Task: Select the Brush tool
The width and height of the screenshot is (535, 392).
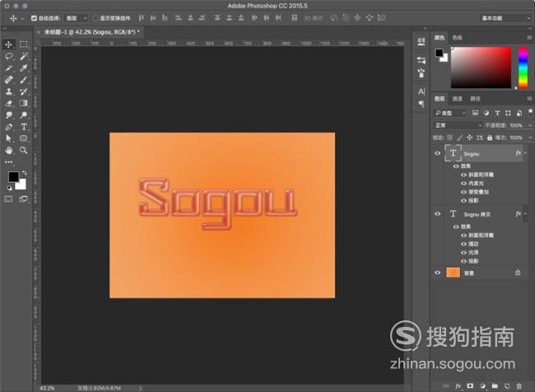Action: click(24, 80)
